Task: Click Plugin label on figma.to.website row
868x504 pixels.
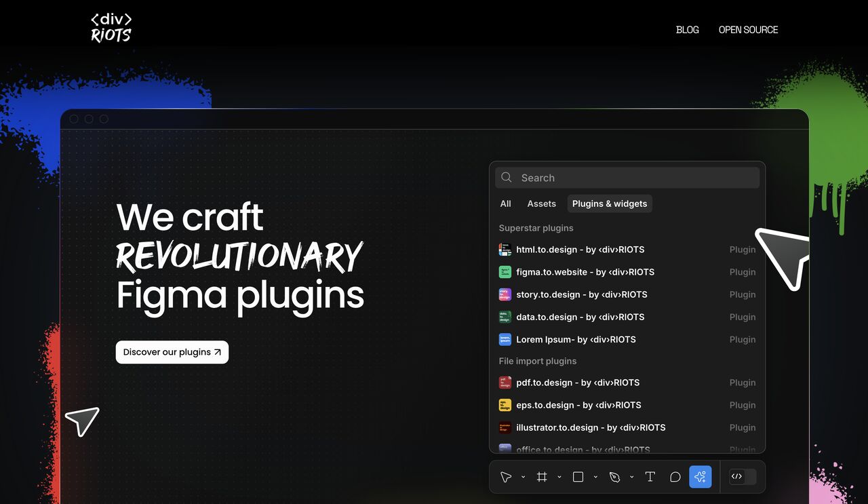Action: pyautogui.click(x=743, y=272)
